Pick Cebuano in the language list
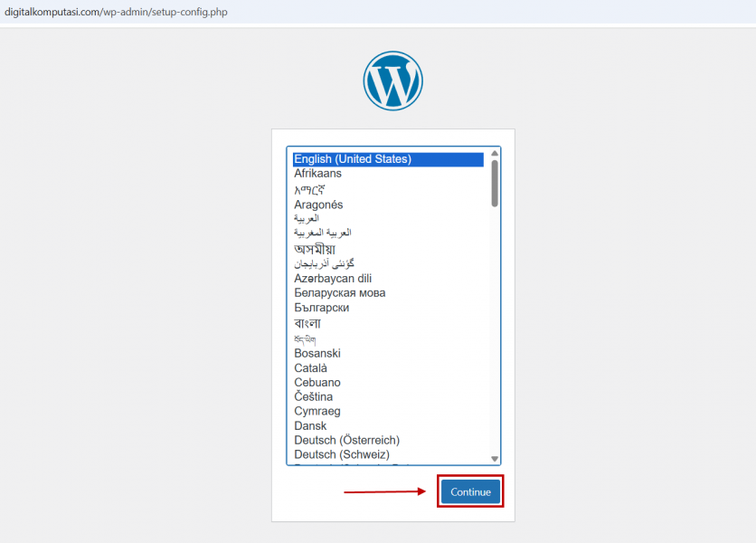 [388, 382]
